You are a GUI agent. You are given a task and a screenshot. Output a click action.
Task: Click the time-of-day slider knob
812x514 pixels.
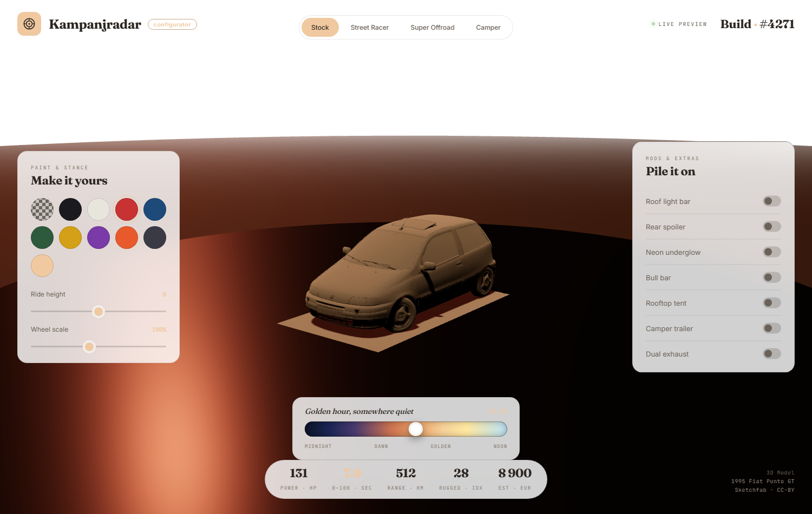coord(416,429)
